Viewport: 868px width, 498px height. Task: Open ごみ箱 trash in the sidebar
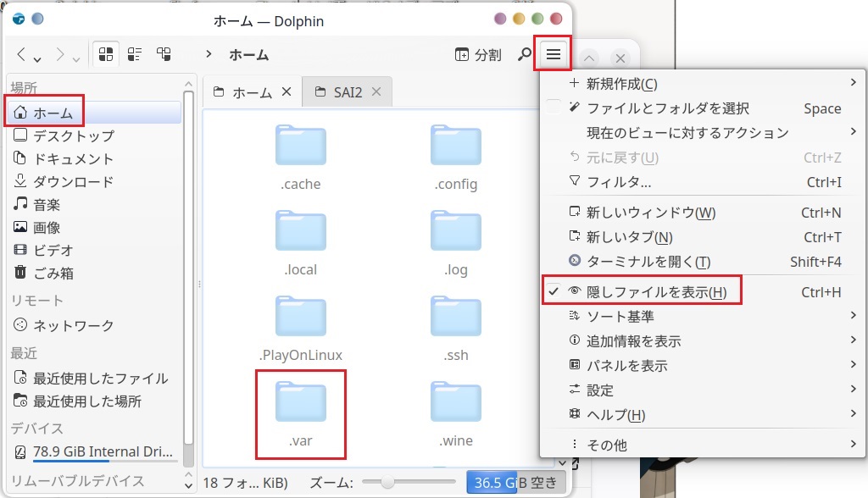pyautogui.click(x=53, y=273)
